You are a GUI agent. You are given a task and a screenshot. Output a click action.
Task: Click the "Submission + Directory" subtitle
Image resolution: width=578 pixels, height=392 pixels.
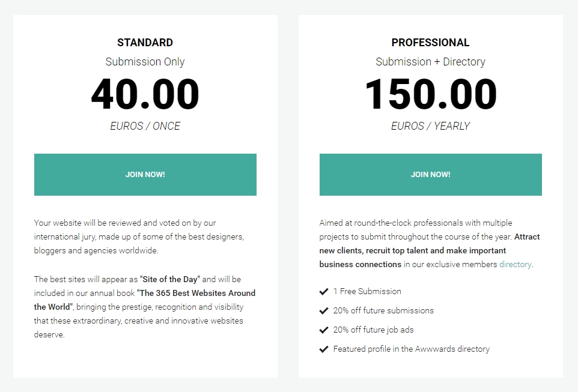430,62
